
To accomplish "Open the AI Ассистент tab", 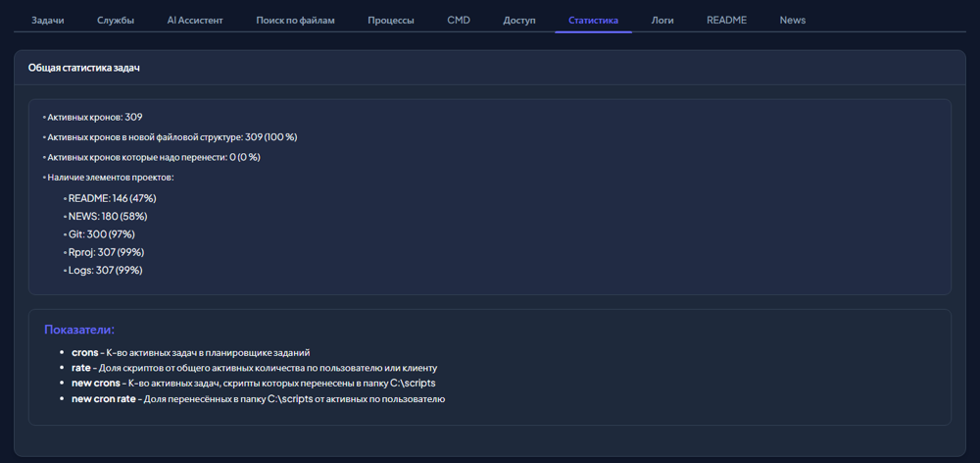I will [195, 20].
